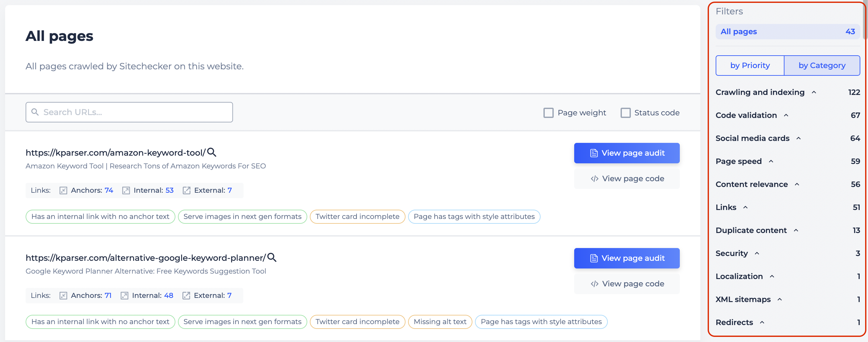Collapse Code validation category
The image size is (868, 342).
tap(786, 115)
